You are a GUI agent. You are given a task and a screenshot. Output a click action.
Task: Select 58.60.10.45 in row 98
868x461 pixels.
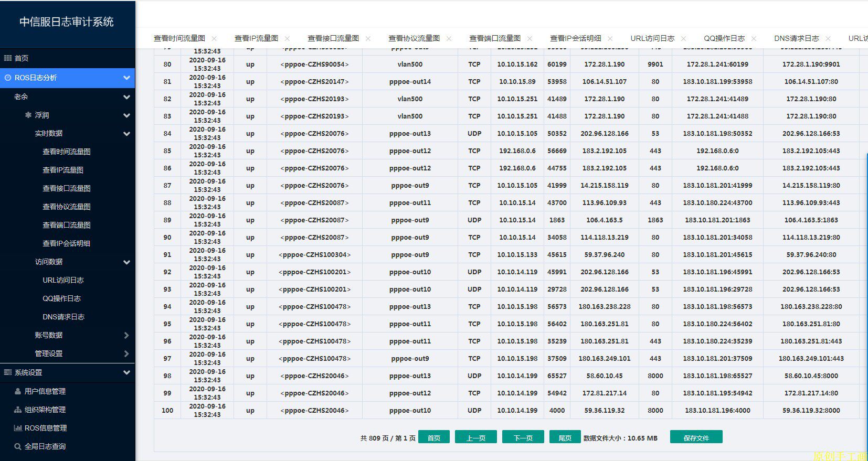pyautogui.click(x=605, y=376)
